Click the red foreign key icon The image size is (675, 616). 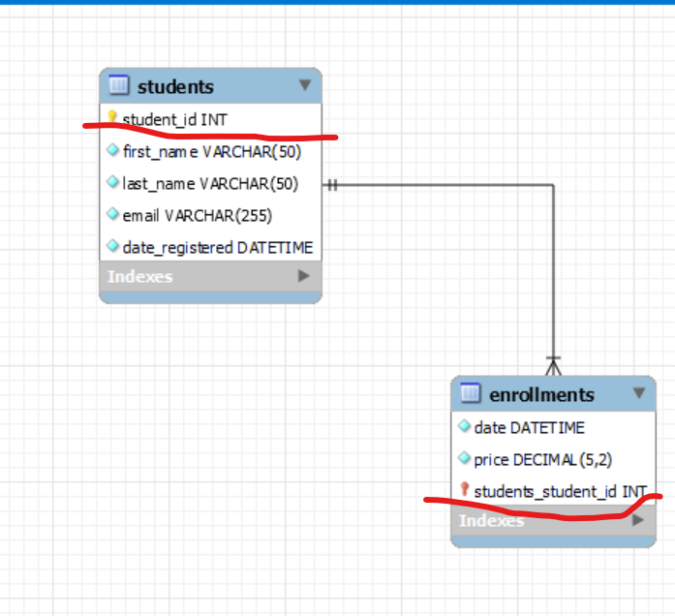[464, 489]
